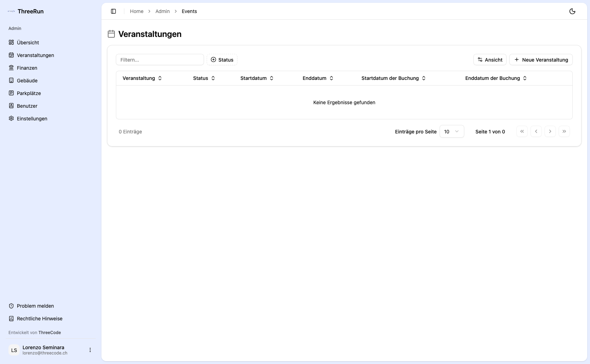The image size is (590, 364).
Task: Click Home breadcrumb link
Action: pos(137,11)
